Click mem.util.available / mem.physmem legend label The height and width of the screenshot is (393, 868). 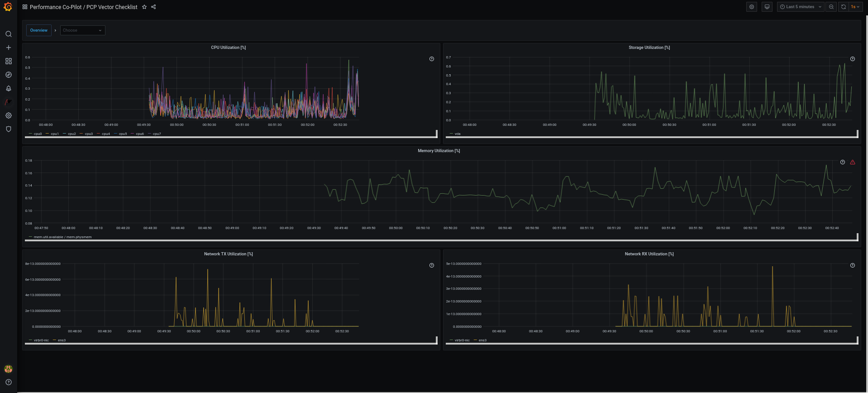click(x=62, y=237)
